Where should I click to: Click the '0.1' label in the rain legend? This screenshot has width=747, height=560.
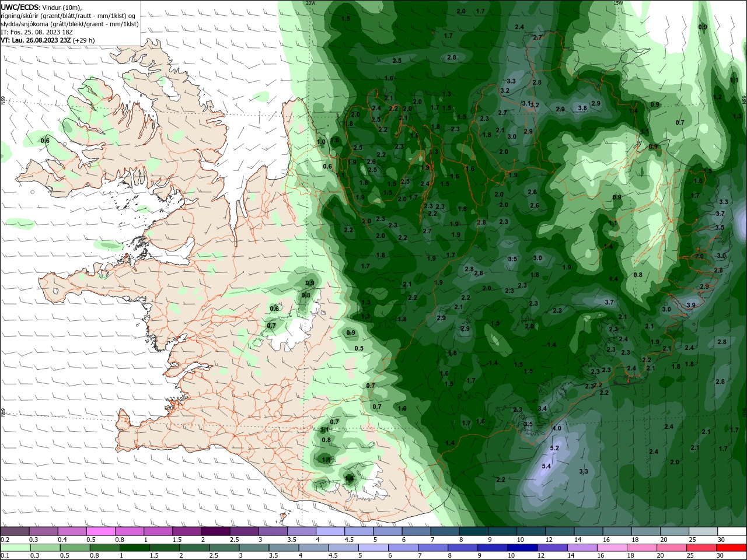[x=5, y=556]
